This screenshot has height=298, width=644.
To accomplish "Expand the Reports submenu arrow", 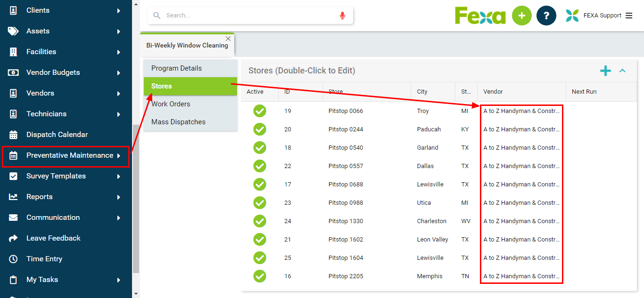I will (x=119, y=197).
